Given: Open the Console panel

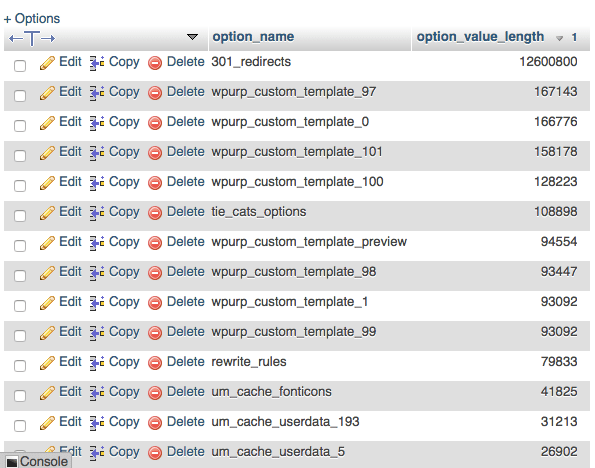Looking at the screenshot, I should tap(37, 461).
